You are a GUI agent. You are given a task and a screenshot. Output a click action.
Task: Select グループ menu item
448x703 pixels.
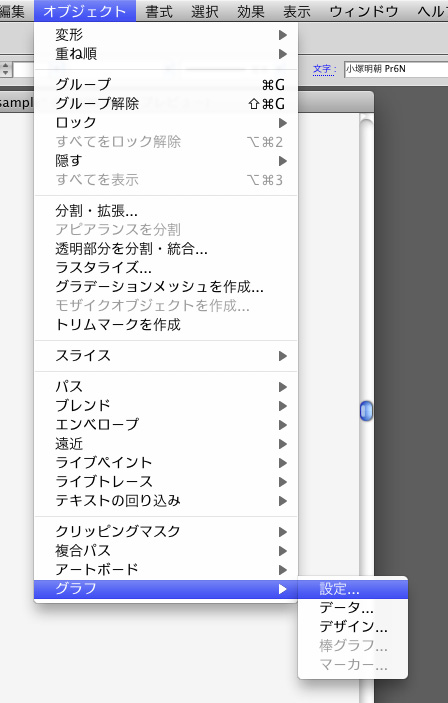point(166,84)
